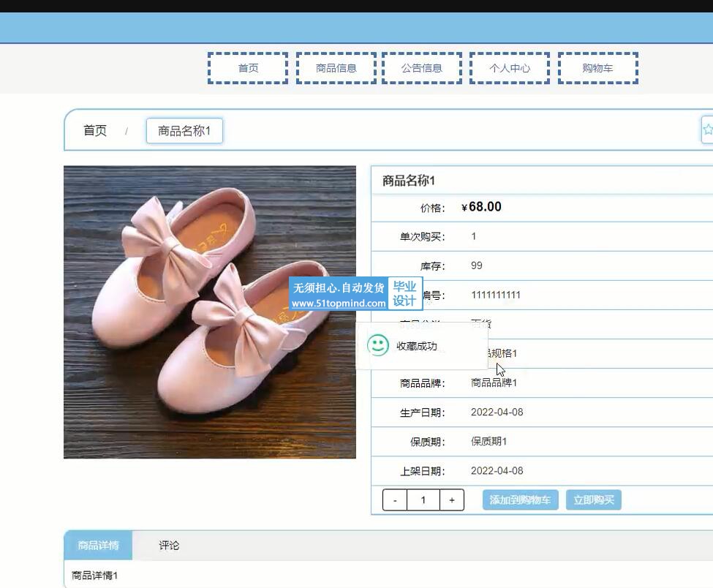713x588 pixels.
Task: Click the 保质期1 value
Action: (x=488, y=442)
